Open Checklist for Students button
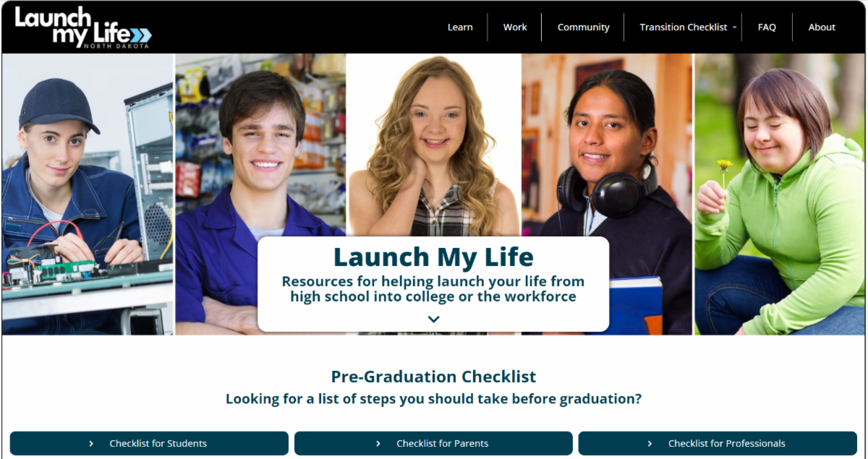Viewport: 868px width, 459px height. click(x=149, y=444)
